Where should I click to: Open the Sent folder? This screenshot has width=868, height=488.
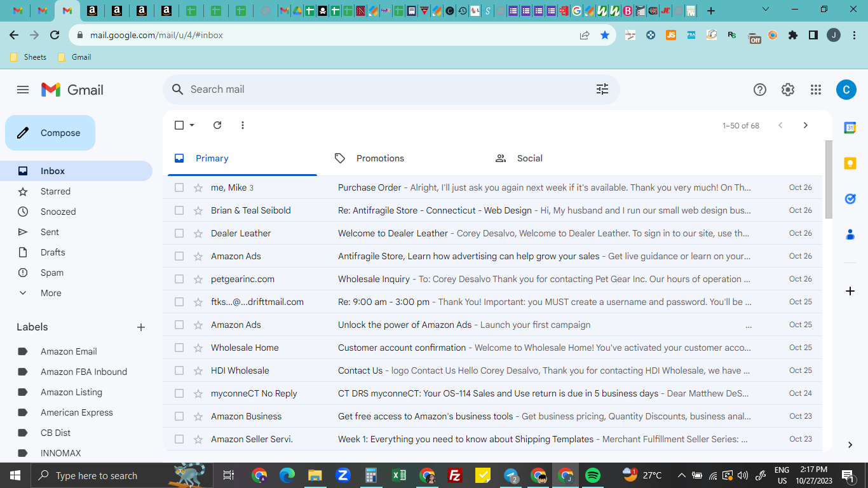(x=76, y=232)
